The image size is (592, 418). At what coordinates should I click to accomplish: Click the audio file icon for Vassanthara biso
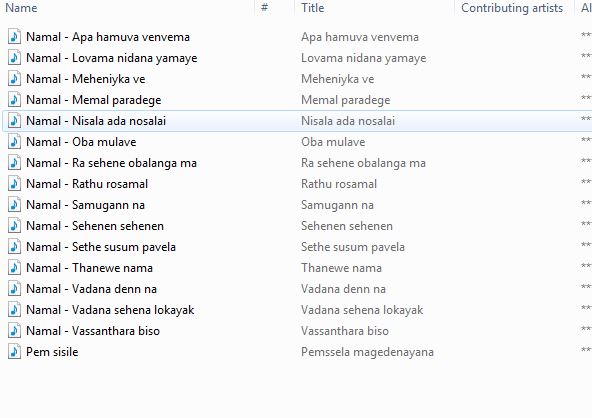(14, 331)
